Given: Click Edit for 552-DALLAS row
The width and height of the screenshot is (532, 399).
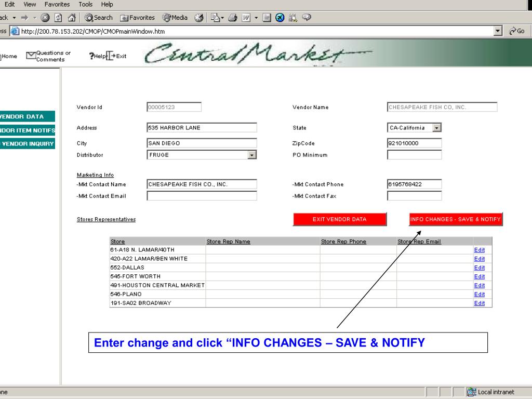Looking at the screenshot, I should click(x=479, y=268).
